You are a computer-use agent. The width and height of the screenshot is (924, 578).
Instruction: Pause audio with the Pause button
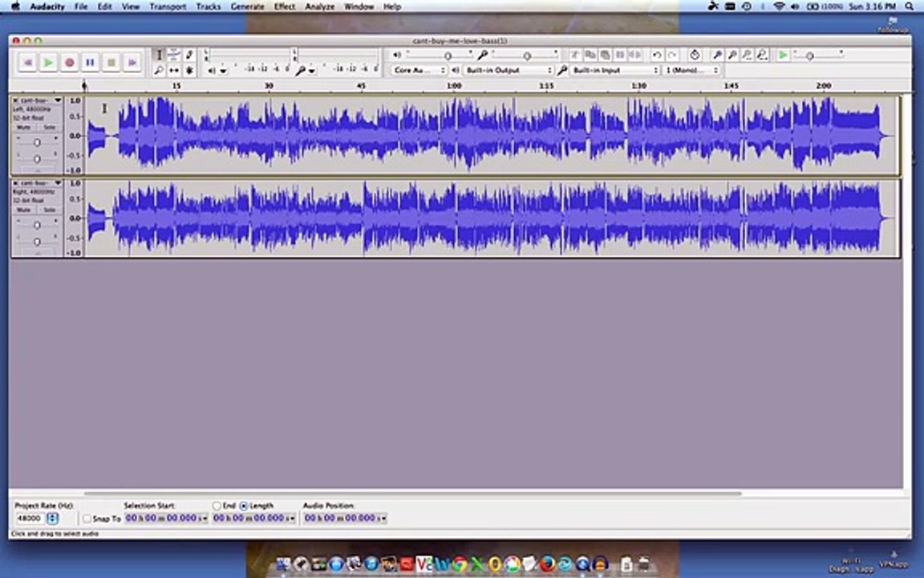[90, 62]
